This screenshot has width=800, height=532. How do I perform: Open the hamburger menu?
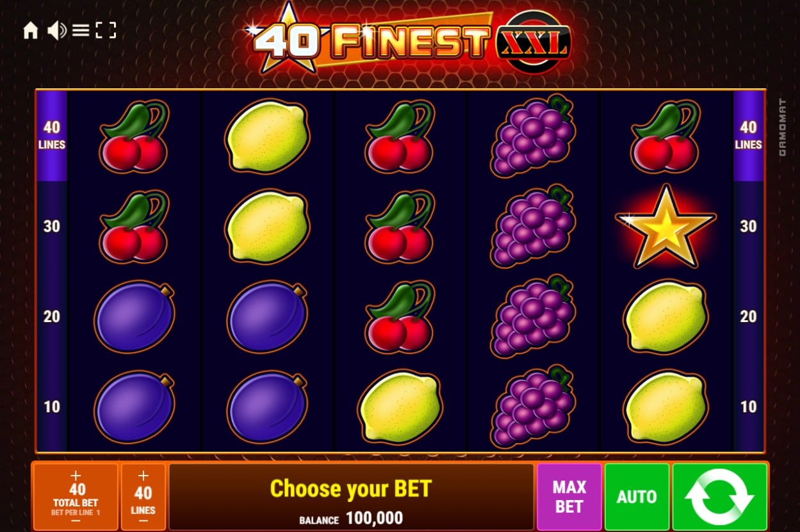click(x=80, y=30)
